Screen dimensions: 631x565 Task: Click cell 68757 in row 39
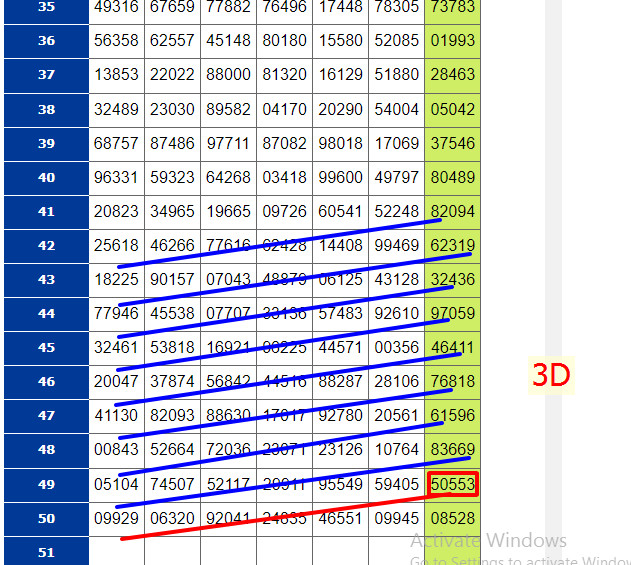116,144
